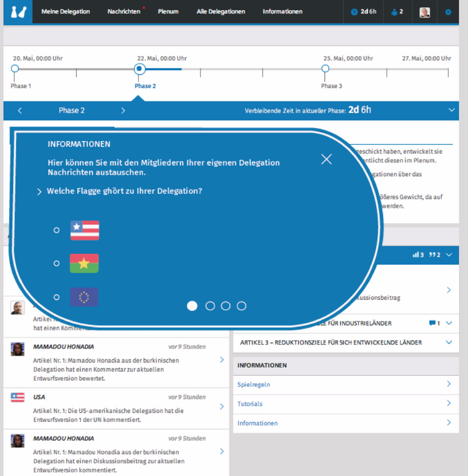Expand the remaining phase time bar chevron
This screenshot has width=468, height=476.
pos(451,110)
